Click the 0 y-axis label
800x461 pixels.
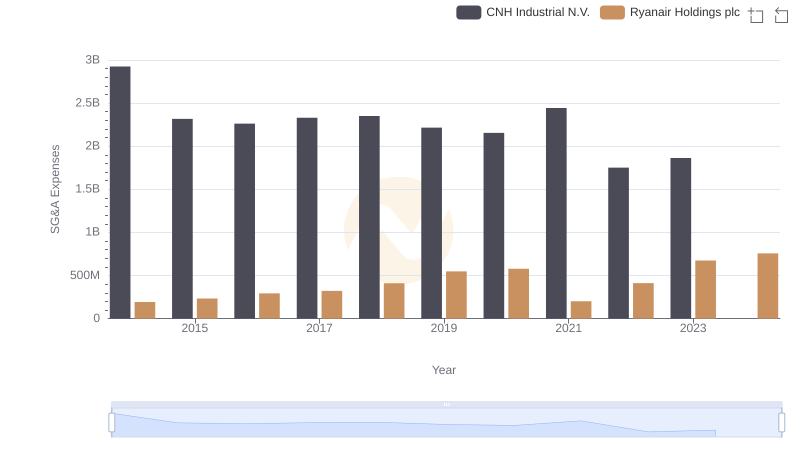96,318
